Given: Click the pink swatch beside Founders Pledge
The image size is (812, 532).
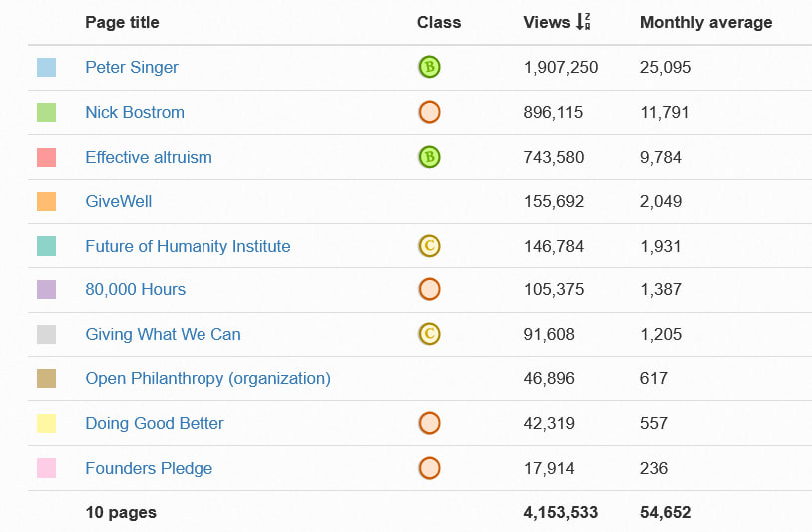Looking at the screenshot, I should click(x=46, y=468).
